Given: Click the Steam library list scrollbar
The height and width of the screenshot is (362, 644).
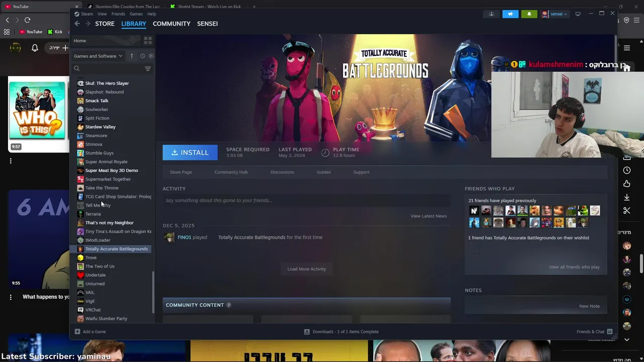Looking at the screenshot, I should [153, 293].
